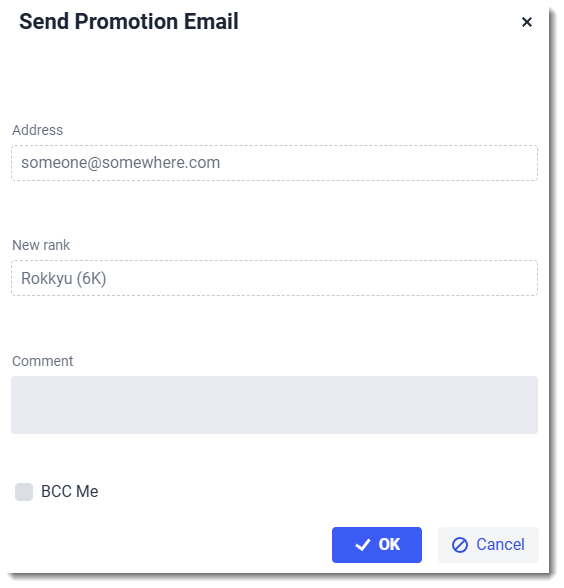Click the dashed border Address box
The image size is (564, 588).
coord(274,163)
